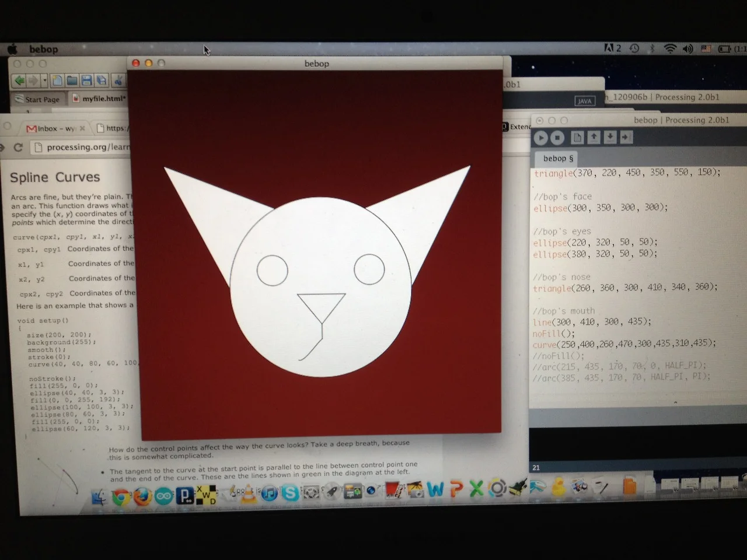This screenshot has width=747, height=560.
Task: Open history dropdown arrow beside forward button
Action: (44, 80)
